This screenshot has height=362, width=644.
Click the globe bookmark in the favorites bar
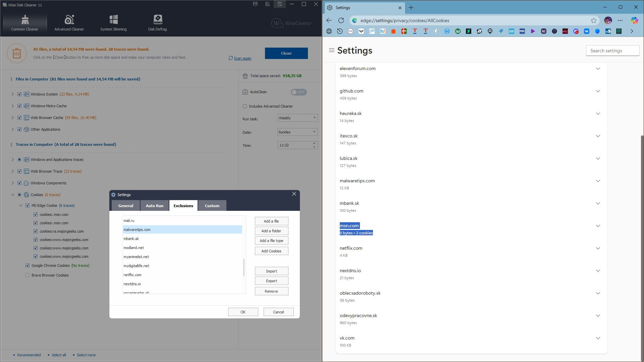click(x=329, y=31)
